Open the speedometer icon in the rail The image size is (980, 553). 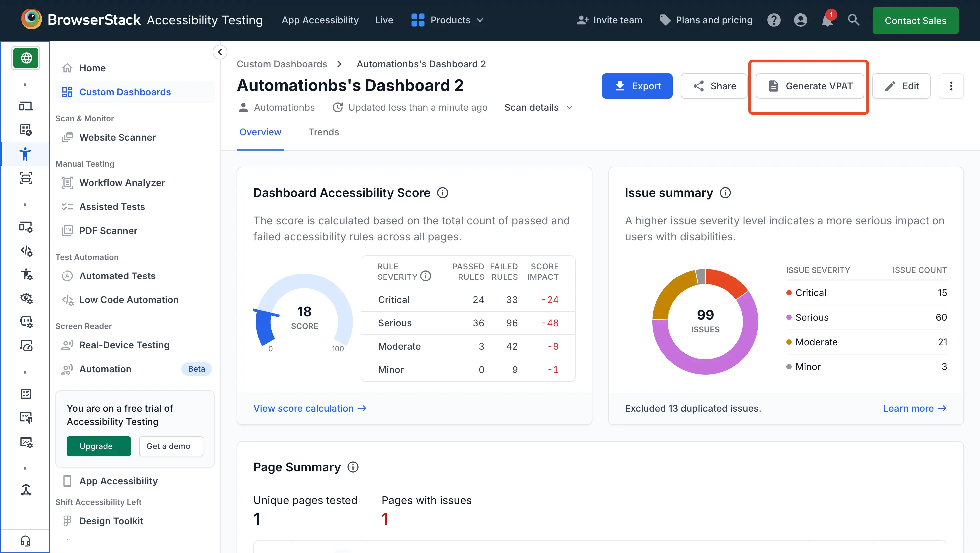pos(26,346)
